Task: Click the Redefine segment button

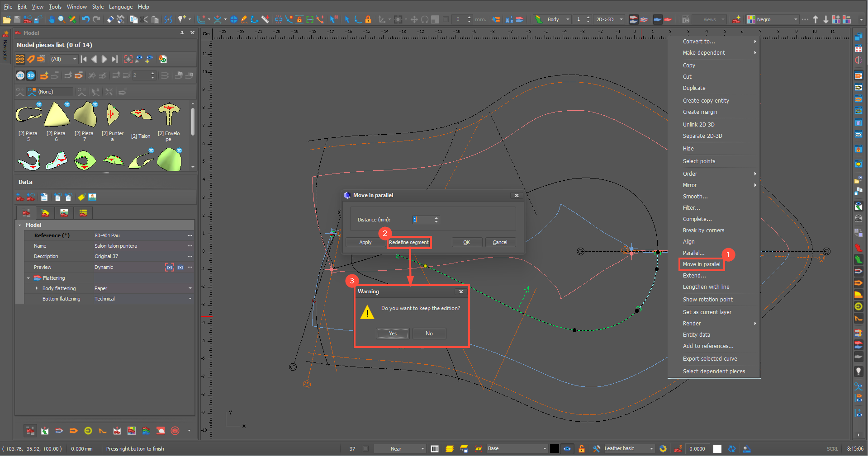Action: coord(409,243)
